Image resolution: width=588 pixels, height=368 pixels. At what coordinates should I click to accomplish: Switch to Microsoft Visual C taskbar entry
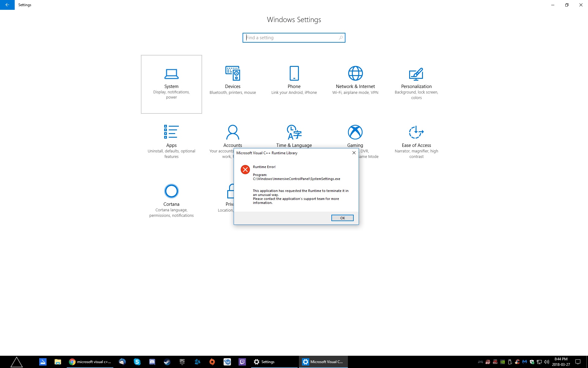[x=323, y=362]
